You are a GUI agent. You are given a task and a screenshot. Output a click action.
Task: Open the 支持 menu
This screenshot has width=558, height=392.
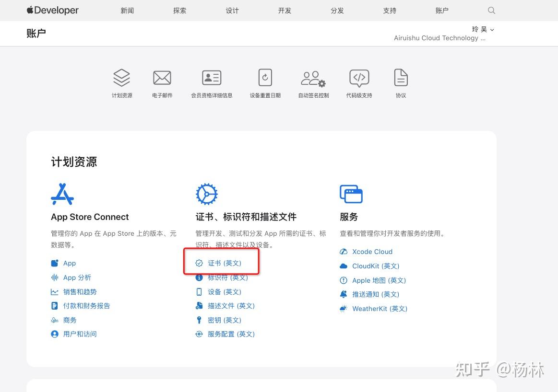(x=390, y=11)
